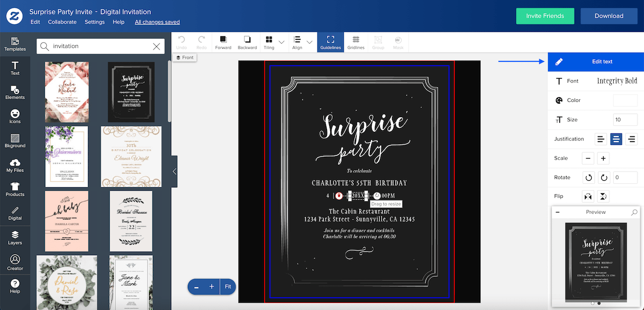Rotate text counterclockwise in the Edit text panel
Image resolution: width=644 pixels, height=310 pixels.
coord(588,177)
